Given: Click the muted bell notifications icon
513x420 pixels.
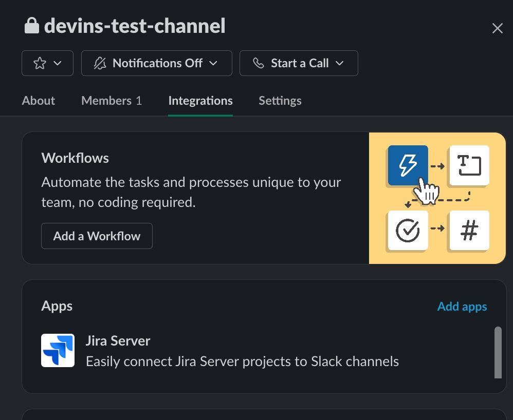Looking at the screenshot, I should 100,63.
